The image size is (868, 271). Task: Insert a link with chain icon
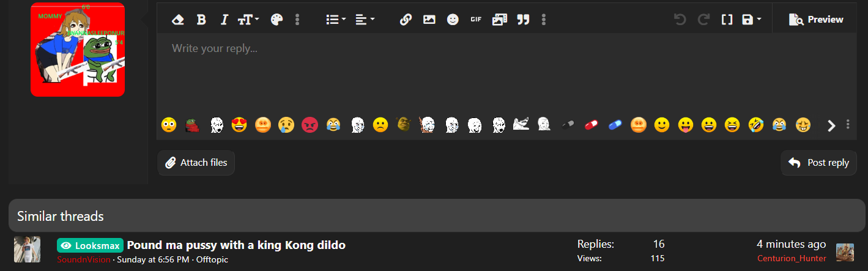coord(406,20)
